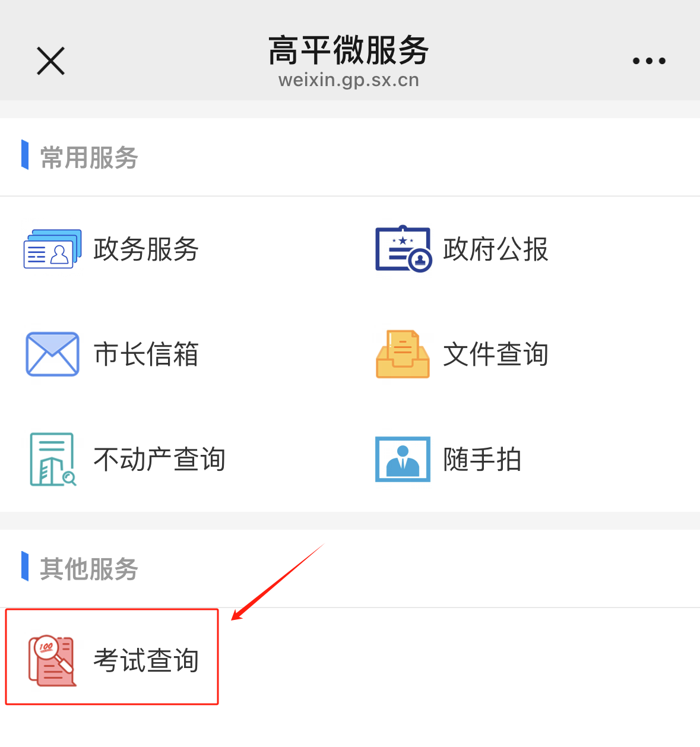Click the weixin.gp.sx.cn address text
The image size is (700, 747).
(x=349, y=80)
